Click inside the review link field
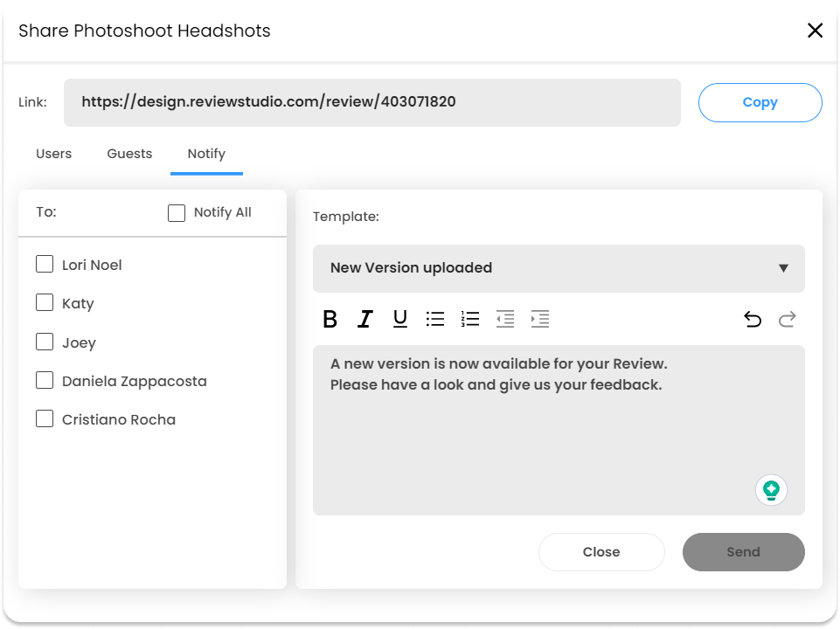The image size is (840, 629). pyautogui.click(x=371, y=102)
